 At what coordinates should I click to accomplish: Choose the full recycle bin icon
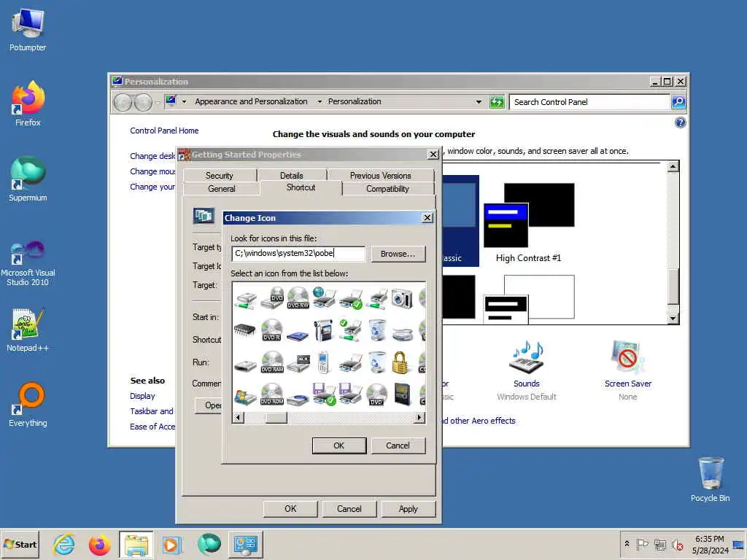click(377, 330)
